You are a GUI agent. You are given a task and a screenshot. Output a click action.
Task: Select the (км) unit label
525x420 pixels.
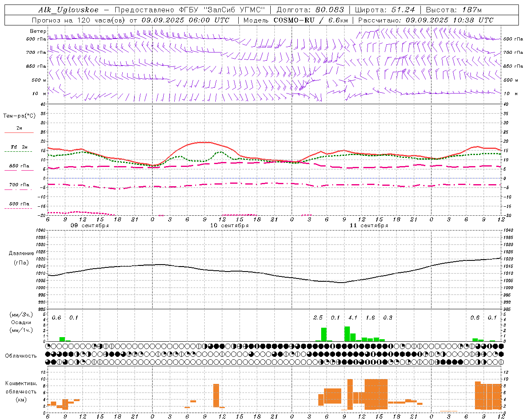coord(21,399)
